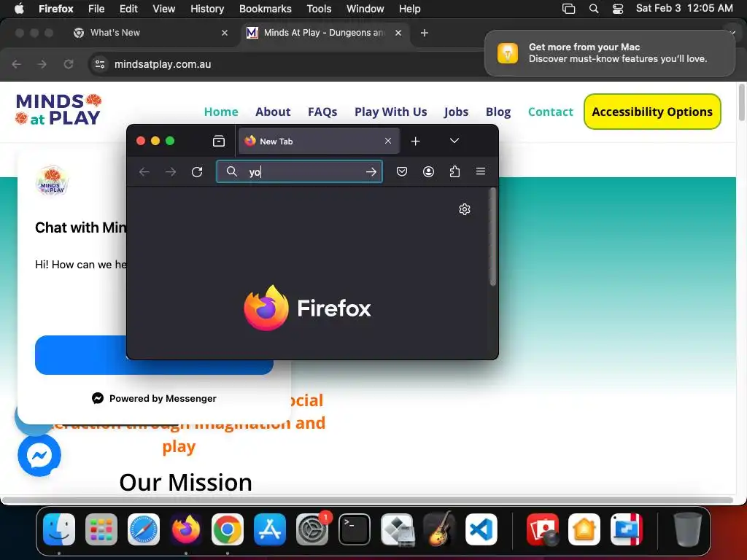The height and width of the screenshot is (560, 747).
Task: Click back arrow in the Firefox window
Action: tap(144, 171)
